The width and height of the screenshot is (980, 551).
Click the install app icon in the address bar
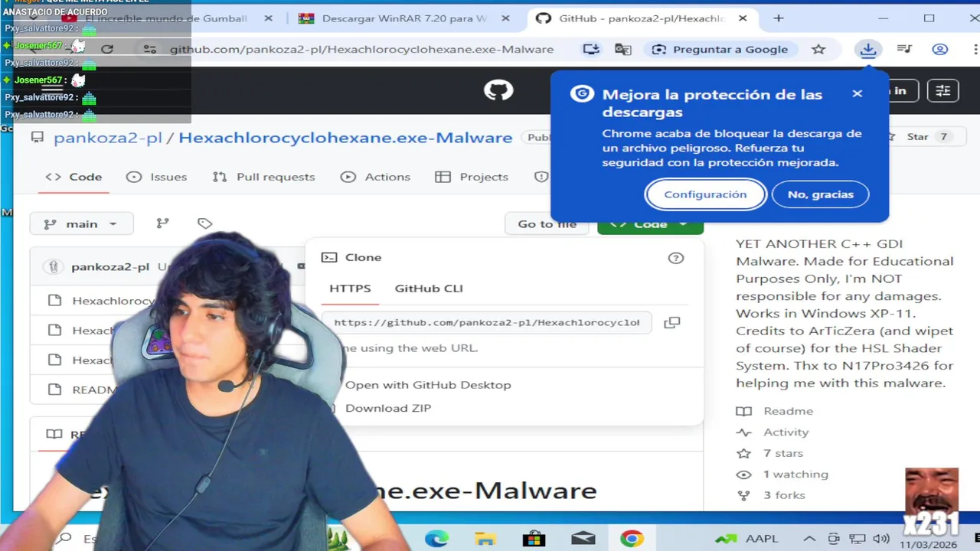[x=591, y=49]
